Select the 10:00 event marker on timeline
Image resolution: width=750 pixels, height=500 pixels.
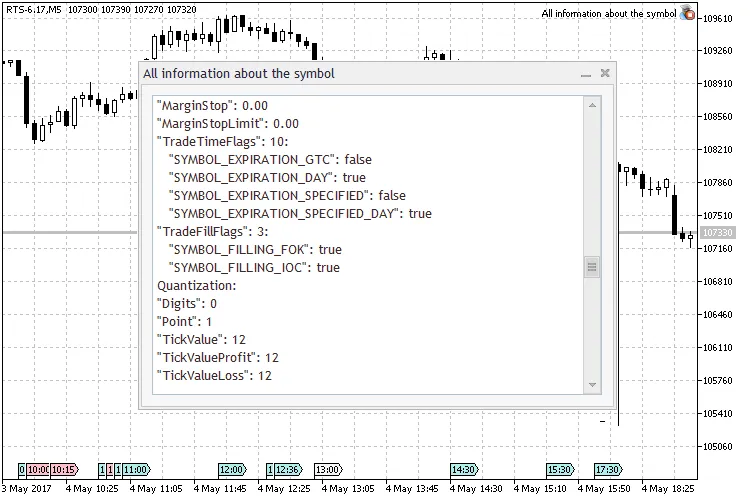point(37,469)
